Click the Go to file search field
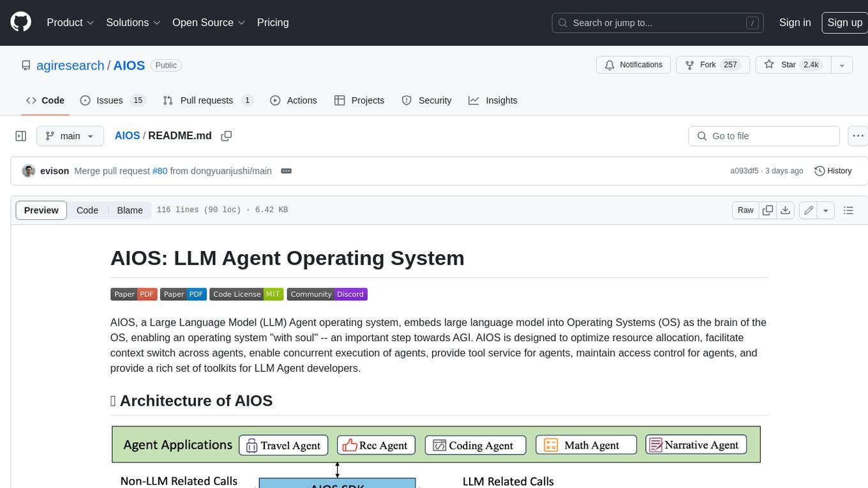The height and width of the screenshot is (488, 868). click(x=764, y=136)
